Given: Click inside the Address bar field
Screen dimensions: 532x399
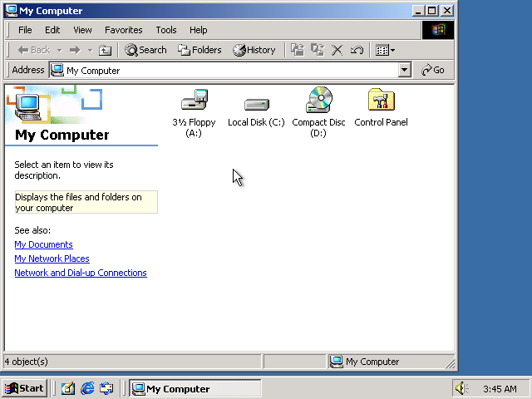Looking at the screenshot, I should 229,70.
